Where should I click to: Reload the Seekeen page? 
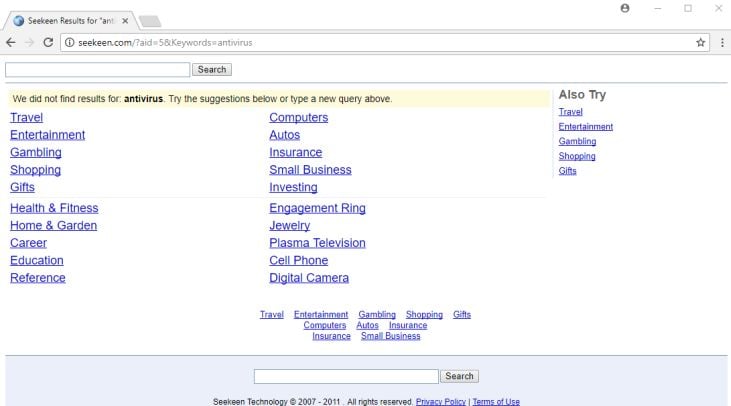48,42
